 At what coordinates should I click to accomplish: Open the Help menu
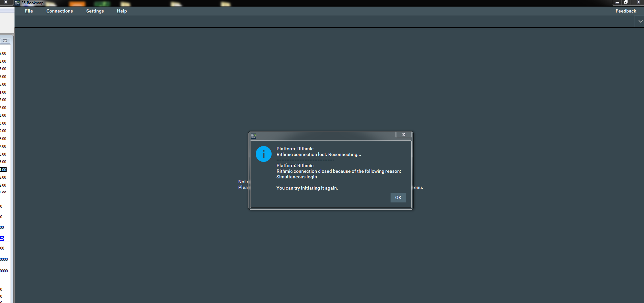(x=122, y=11)
